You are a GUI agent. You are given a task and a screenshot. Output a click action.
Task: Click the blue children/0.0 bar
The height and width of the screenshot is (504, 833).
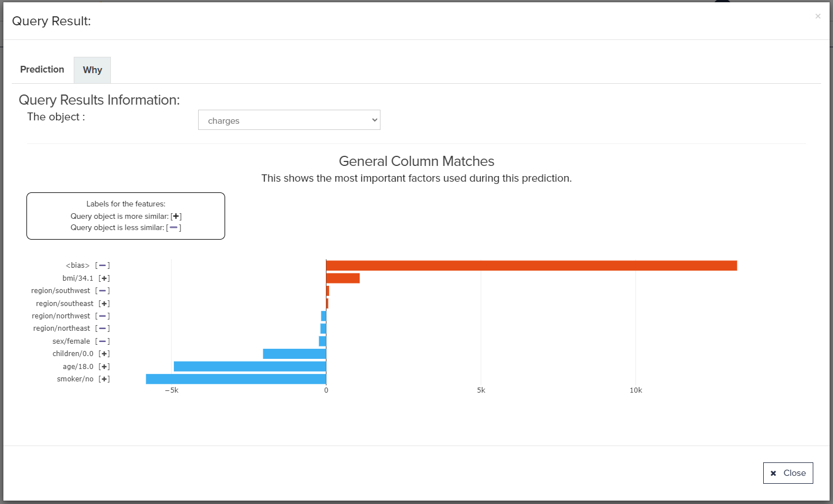(x=294, y=354)
